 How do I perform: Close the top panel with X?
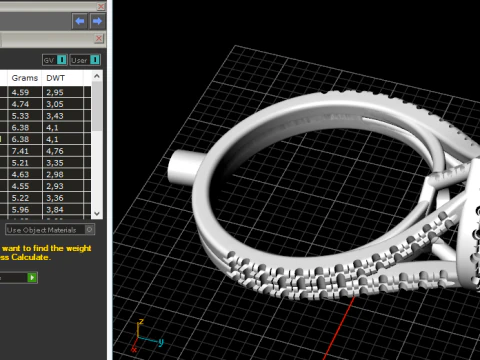(101, 6)
